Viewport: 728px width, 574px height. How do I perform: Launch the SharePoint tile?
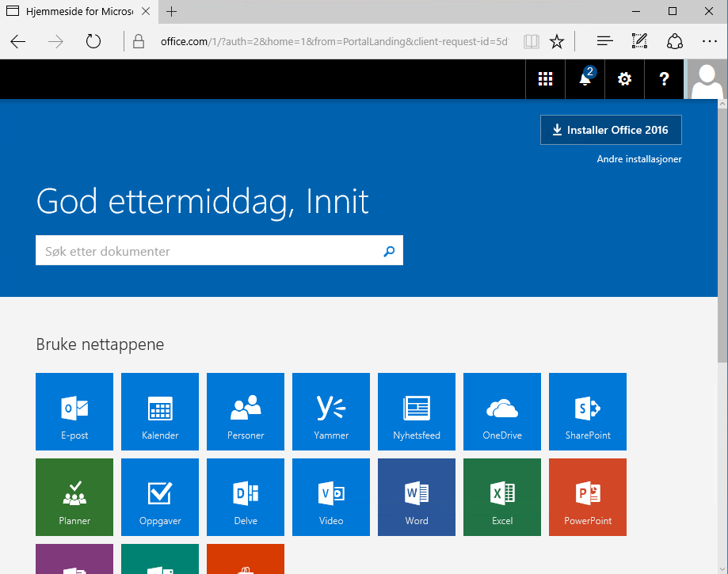tap(588, 412)
